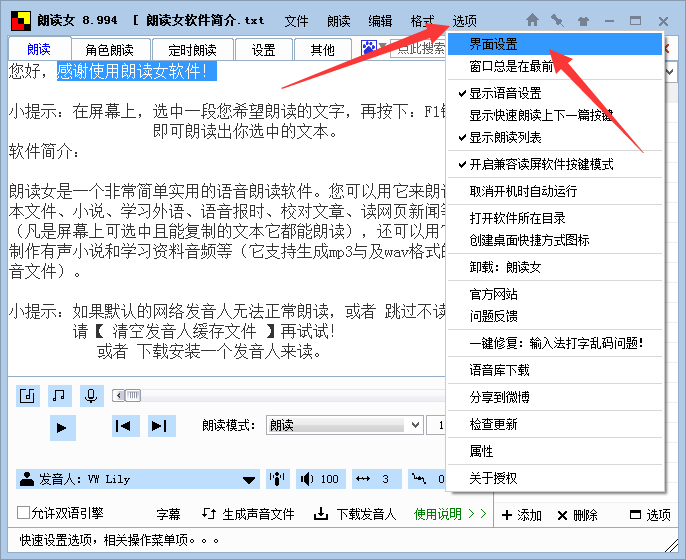Screen dimensions: 686x560
Task: Select 分享到微博 menu item
Action: point(555,397)
